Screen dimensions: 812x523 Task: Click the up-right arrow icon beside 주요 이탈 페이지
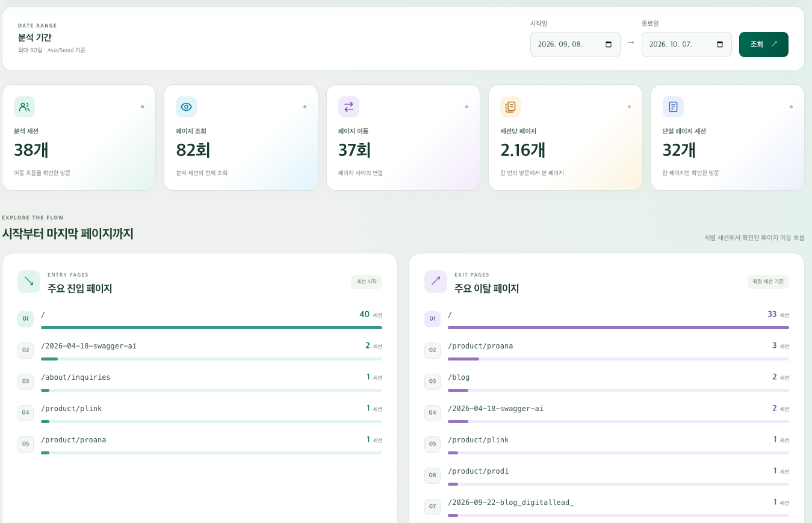[436, 282]
